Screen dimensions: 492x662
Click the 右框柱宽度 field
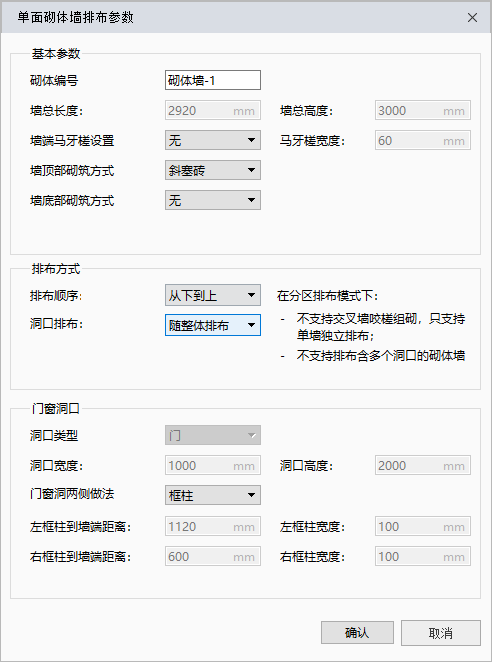point(423,556)
